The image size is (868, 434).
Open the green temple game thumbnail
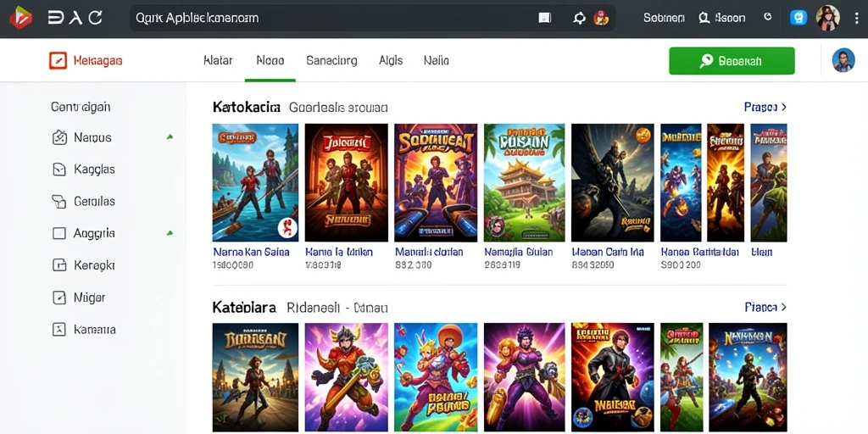(524, 183)
